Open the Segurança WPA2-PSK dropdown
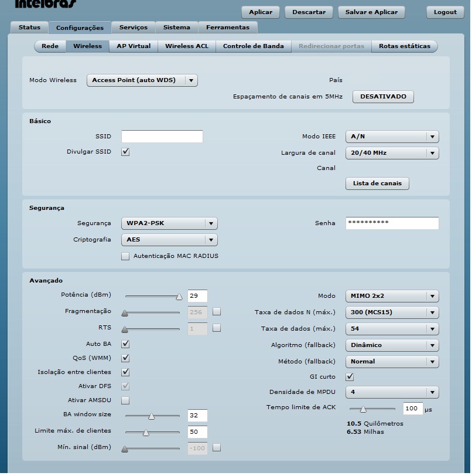This screenshot has height=476, width=472. click(169, 223)
